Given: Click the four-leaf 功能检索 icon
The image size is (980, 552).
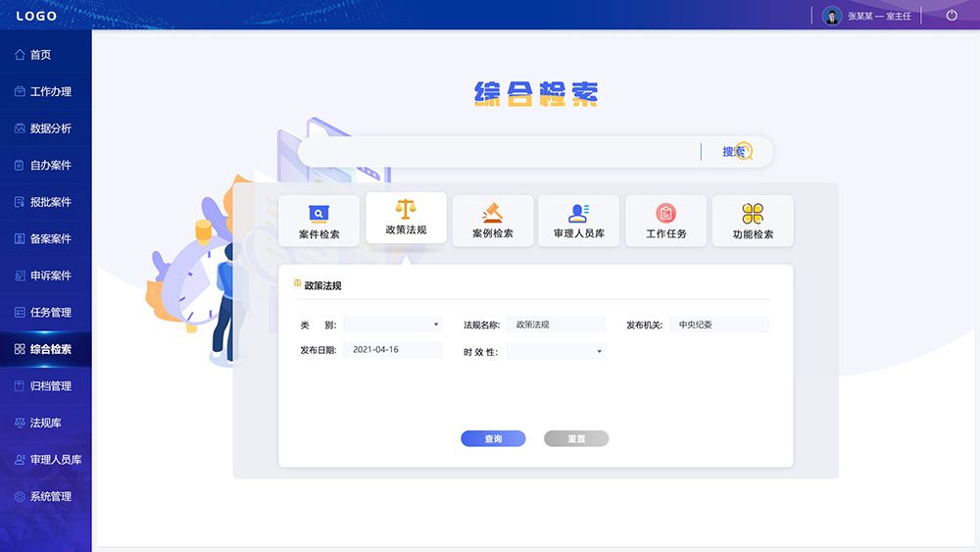Looking at the screenshot, I should 753,213.
